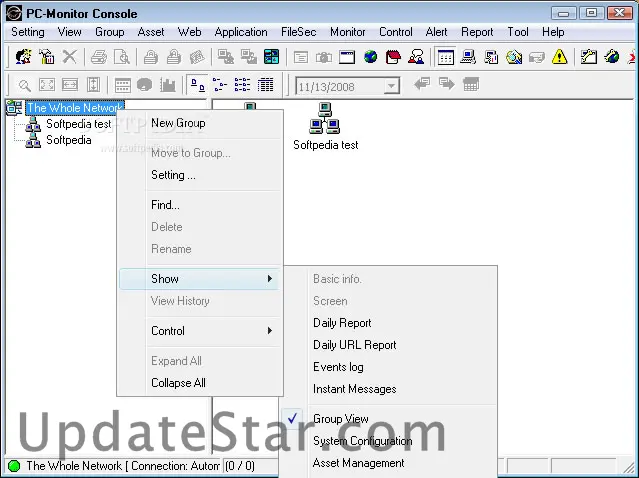Select Asset Management in the submenu
Viewport: 639px width, 478px height.
point(358,463)
